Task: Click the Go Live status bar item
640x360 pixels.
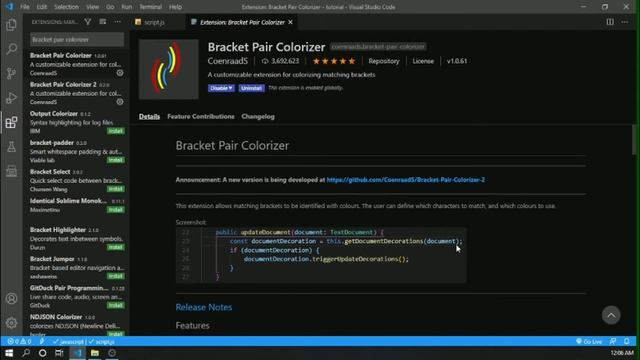Action: coord(589,342)
